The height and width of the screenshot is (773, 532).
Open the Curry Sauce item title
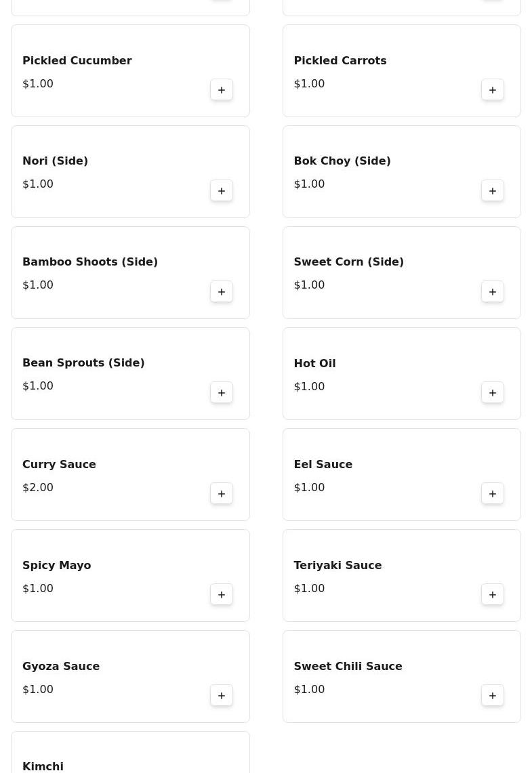coord(59,464)
